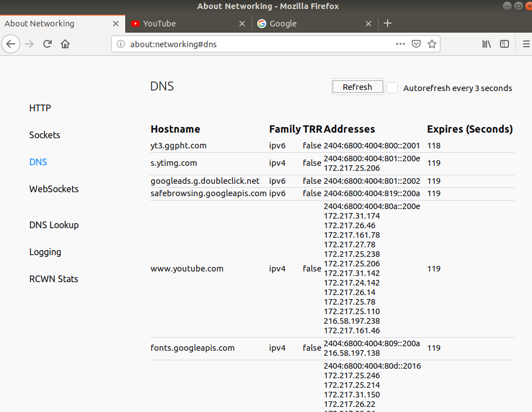532x412 pixels.
Task: Click address 2404:6800:4004:819::200a
Action: 372,193
